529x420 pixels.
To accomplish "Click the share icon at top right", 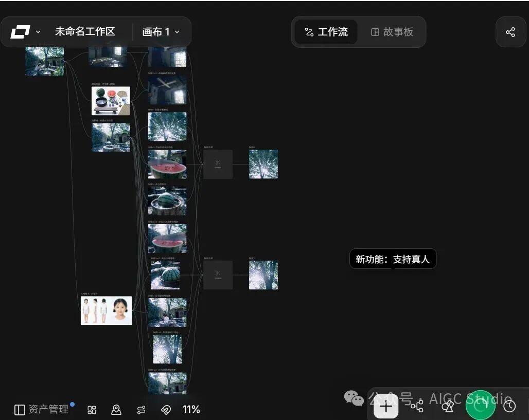I will click(x=510, y=32).
